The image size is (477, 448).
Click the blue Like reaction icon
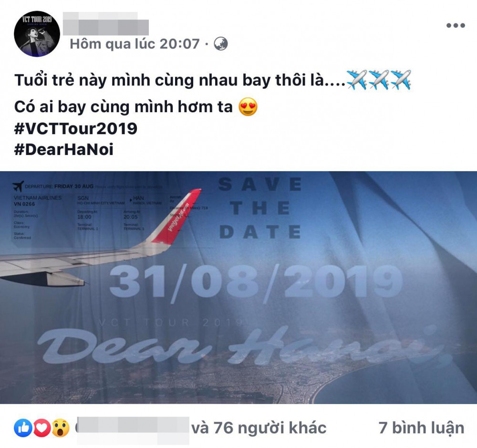pos(23,428)
